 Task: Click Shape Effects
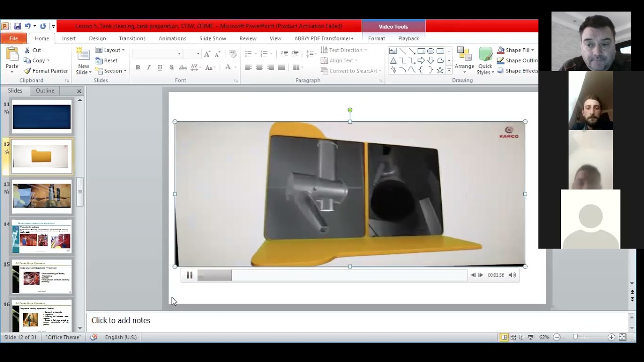coord(518,71)
